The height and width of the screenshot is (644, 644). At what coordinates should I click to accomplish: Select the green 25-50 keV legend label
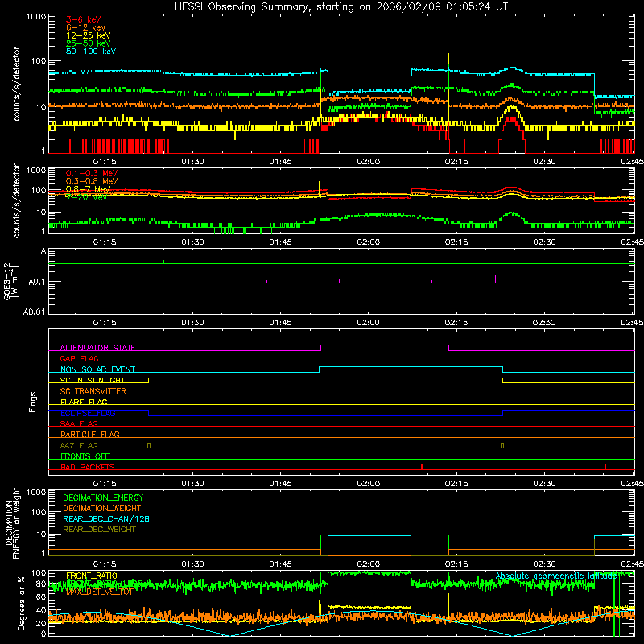[x=88, y=43]
